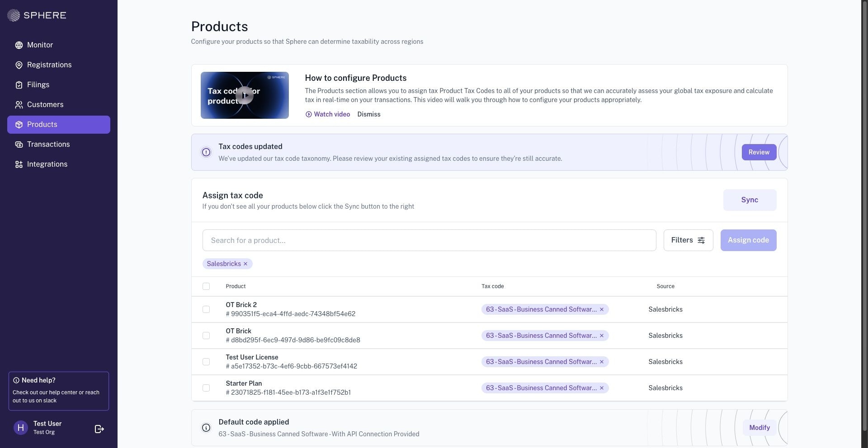868x448 pixels.
Task: Remove tax code from OT Brick 2
Action: [602, 309]
